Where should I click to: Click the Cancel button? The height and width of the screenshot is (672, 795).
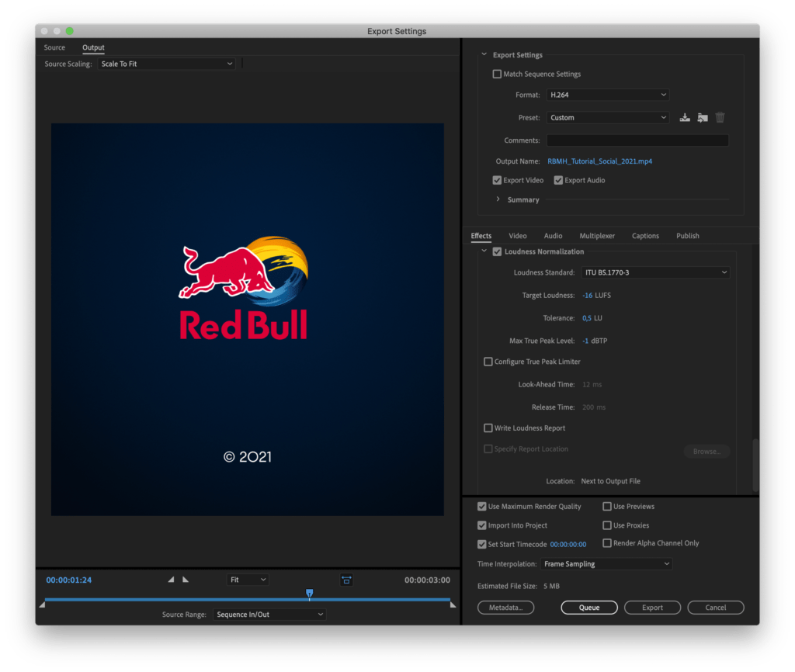[x=715, y=607]
